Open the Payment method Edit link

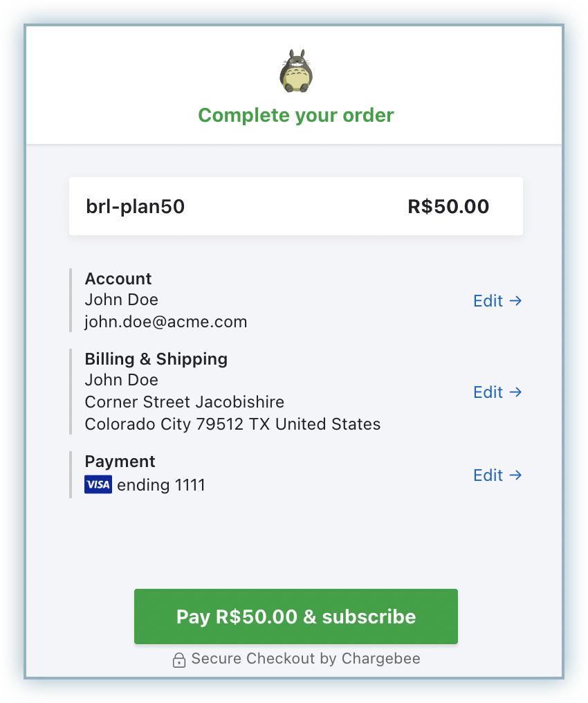coord(497,475)
